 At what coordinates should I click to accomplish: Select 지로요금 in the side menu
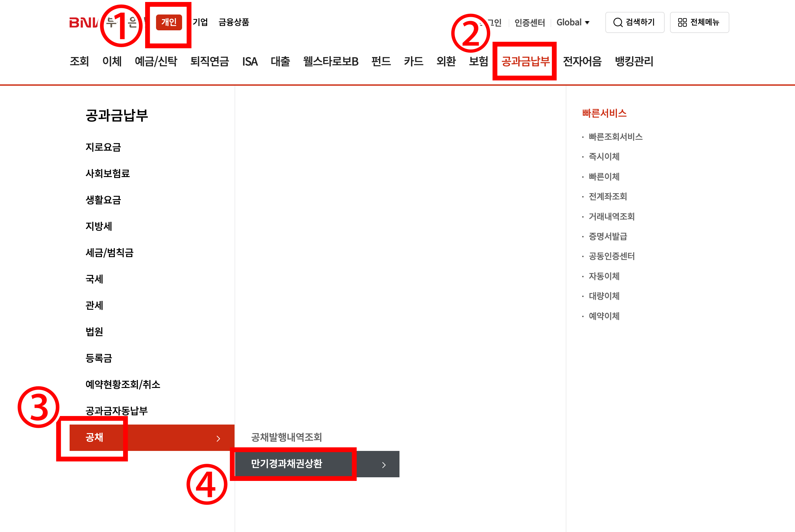pyautogui.click(x=103, y=147)
